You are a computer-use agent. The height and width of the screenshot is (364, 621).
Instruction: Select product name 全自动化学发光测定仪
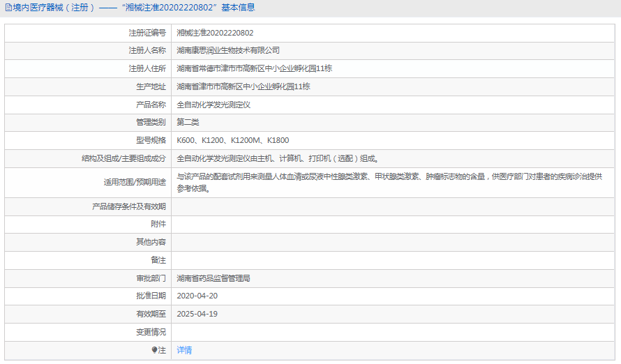[x=214, y=105]
